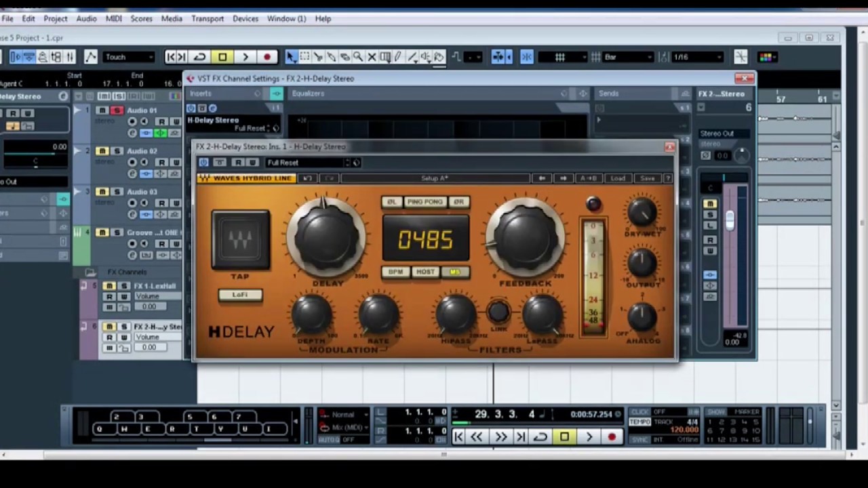Open the Waves plugin help question mark

point(668,178)
